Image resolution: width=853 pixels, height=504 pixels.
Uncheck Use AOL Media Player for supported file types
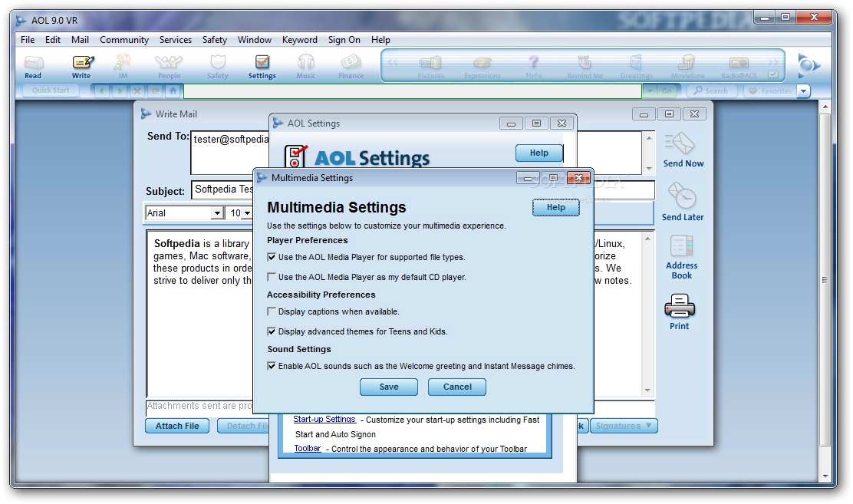click(272, 257)
